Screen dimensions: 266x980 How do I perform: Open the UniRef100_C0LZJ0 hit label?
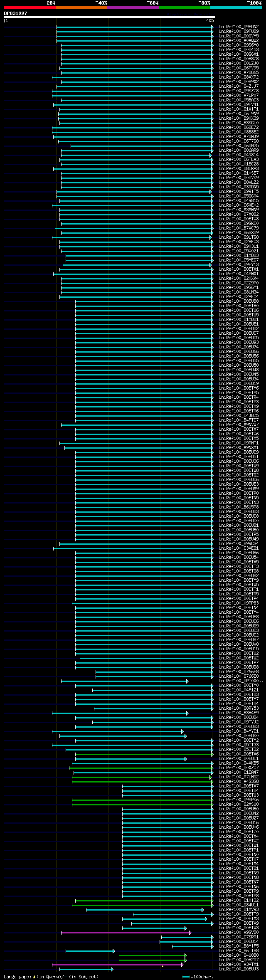coord(239,64)
